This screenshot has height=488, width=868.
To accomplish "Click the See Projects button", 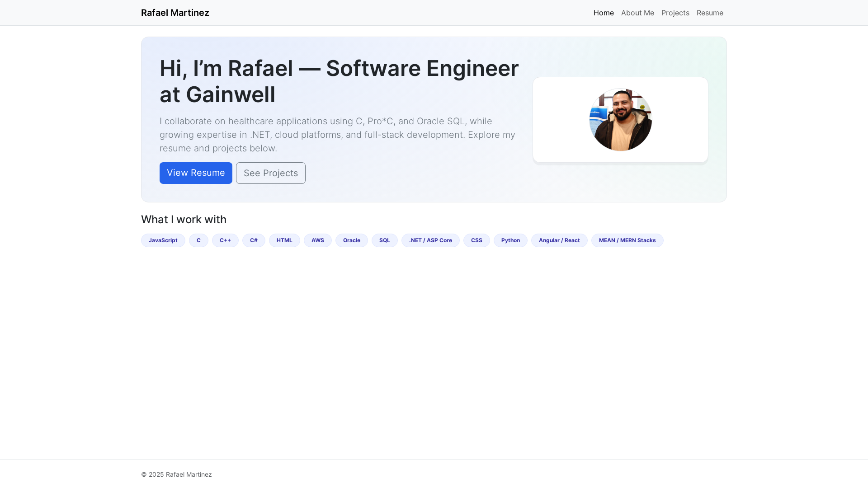I will coord(271,173).
